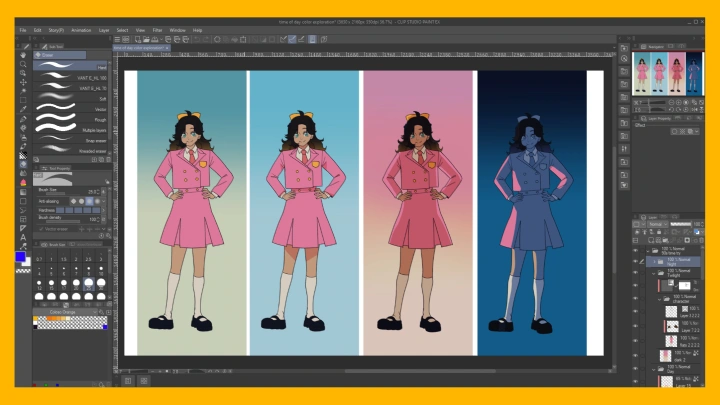This screenshot has height=405, width=720.
Task: Open the Coloso Orange color set dropdown
Action: 66,312
